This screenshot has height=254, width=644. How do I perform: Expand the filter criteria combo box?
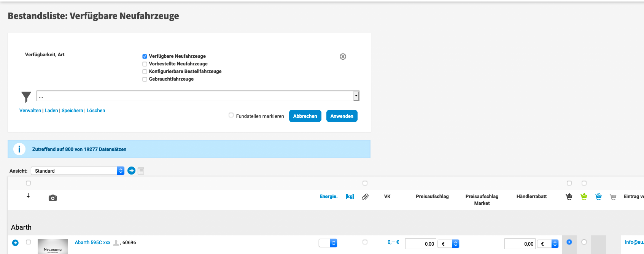pyautogui.click(x=356, y=96)
